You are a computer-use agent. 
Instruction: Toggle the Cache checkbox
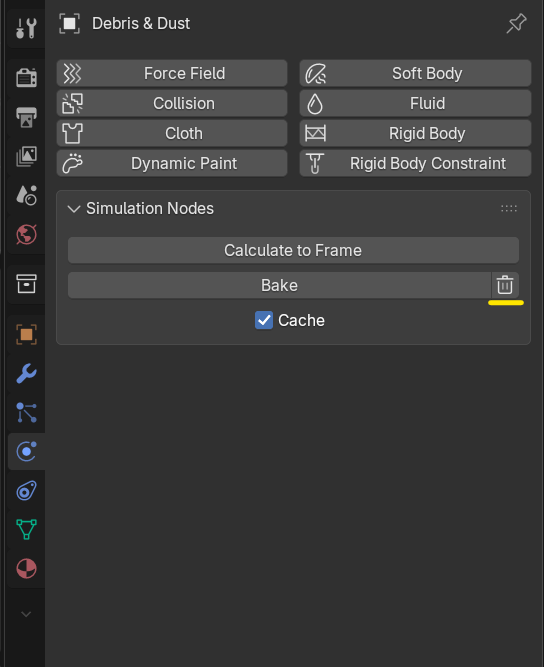click(264, 320)
